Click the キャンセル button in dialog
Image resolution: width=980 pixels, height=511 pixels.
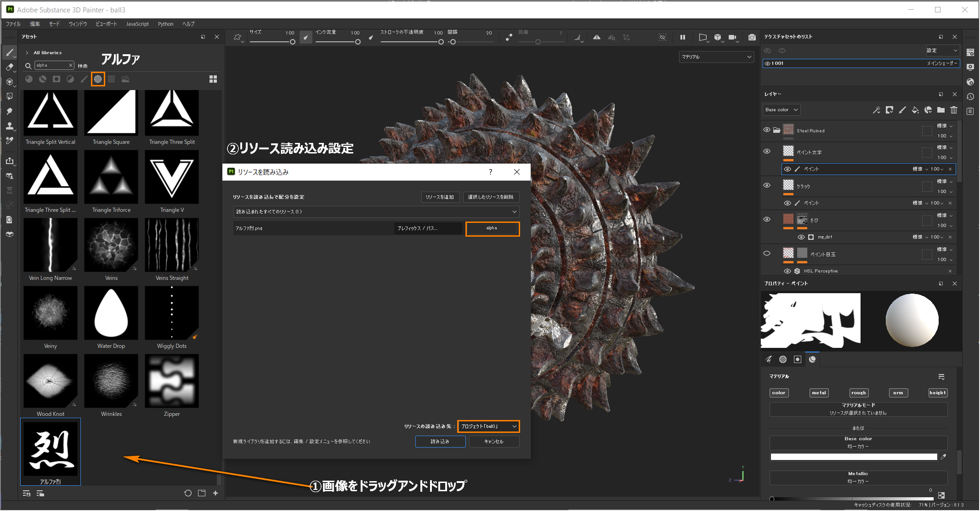click(x=494, y=442)
